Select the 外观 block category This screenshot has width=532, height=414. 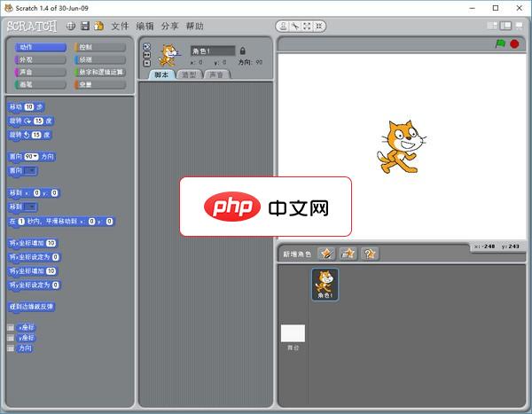click(x=41, y=59)
